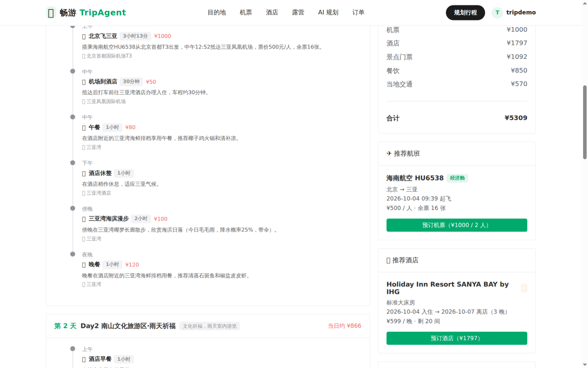Click the icon beside 机场到酒店 activity
Viewport: 588px width, 368px height.
[x=84, y=82]
